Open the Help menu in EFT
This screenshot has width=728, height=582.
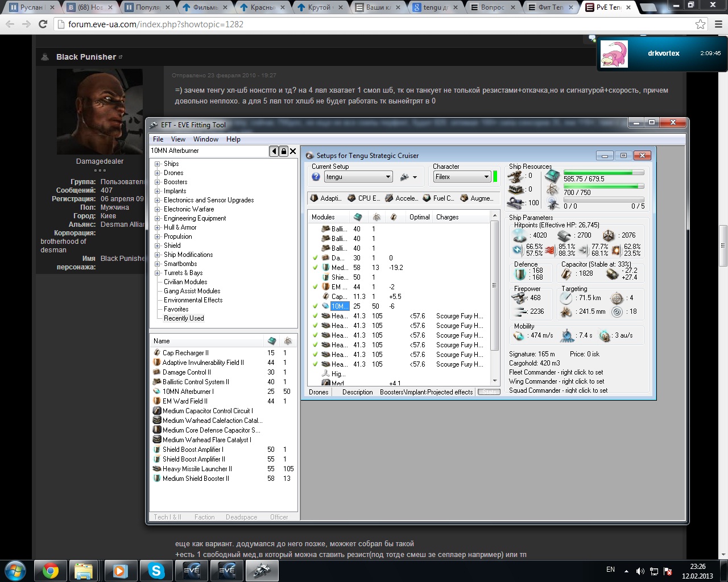tap(233, 139)
